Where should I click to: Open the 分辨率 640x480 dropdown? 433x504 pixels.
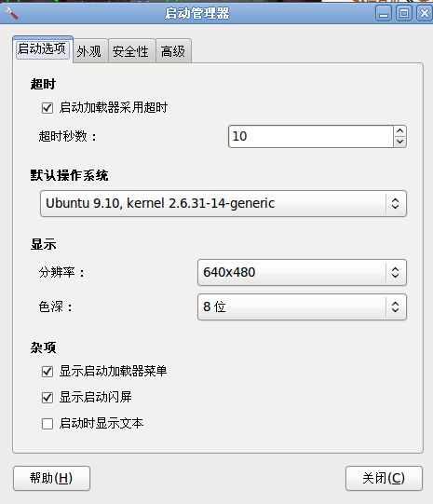tap(302, 273)
